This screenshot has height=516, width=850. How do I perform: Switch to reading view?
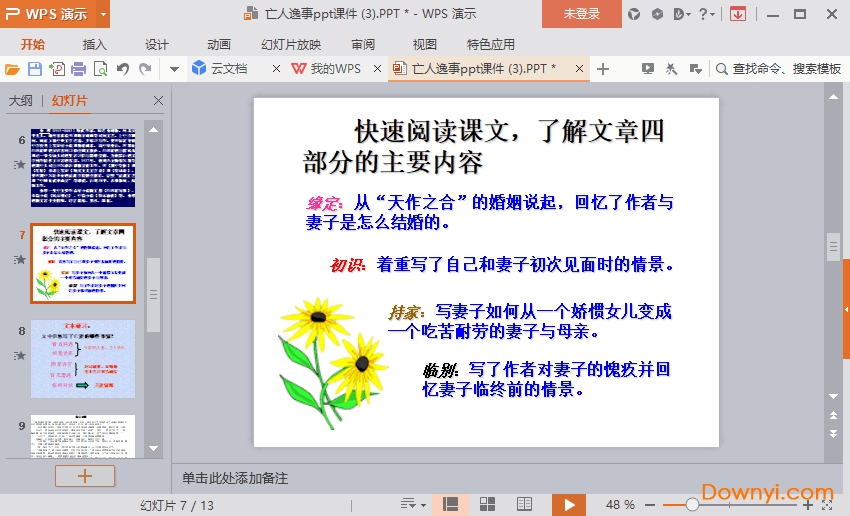(524, 505)
